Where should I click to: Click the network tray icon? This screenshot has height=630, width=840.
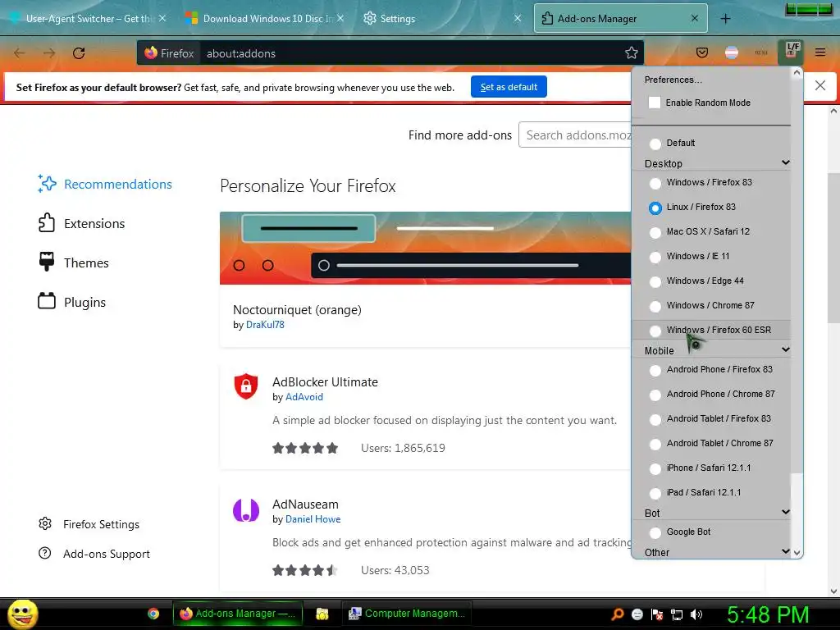click(677, 614)
